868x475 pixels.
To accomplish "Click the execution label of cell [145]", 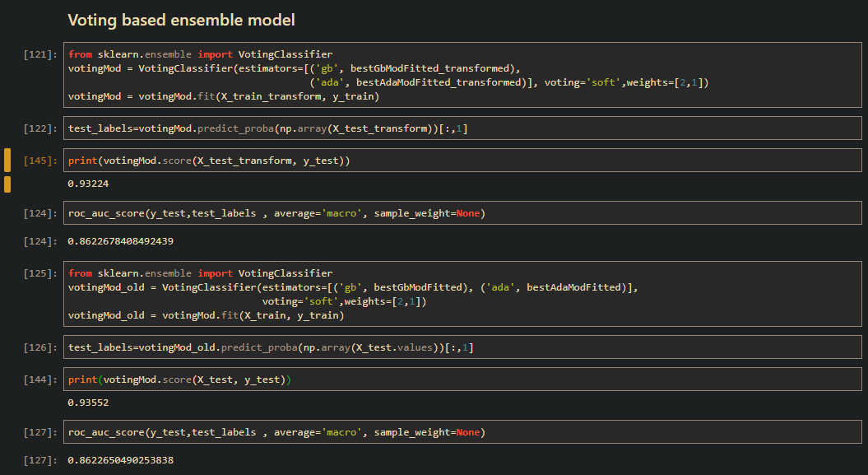I will click(x=36, y=160).
